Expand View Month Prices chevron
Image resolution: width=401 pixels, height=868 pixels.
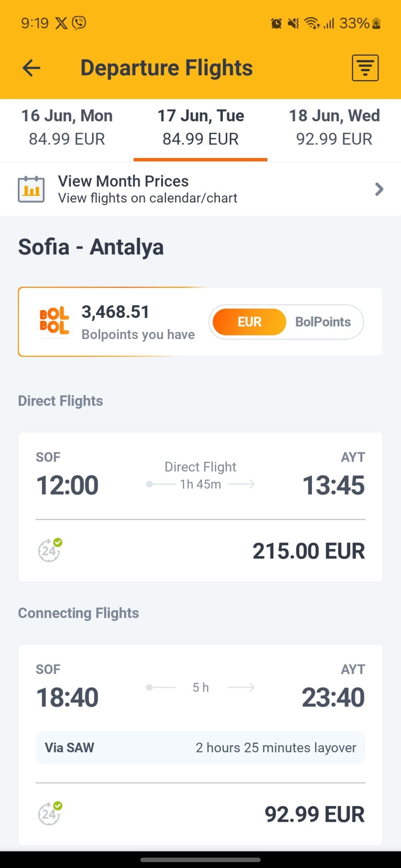(x=379, y=189)
